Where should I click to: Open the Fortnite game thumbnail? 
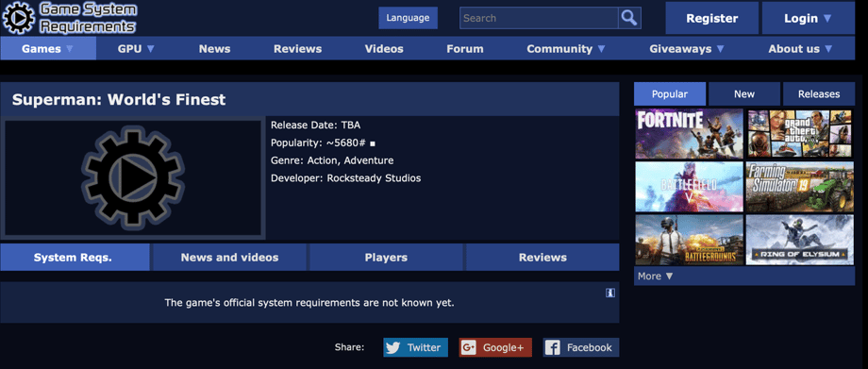point(689,133)
